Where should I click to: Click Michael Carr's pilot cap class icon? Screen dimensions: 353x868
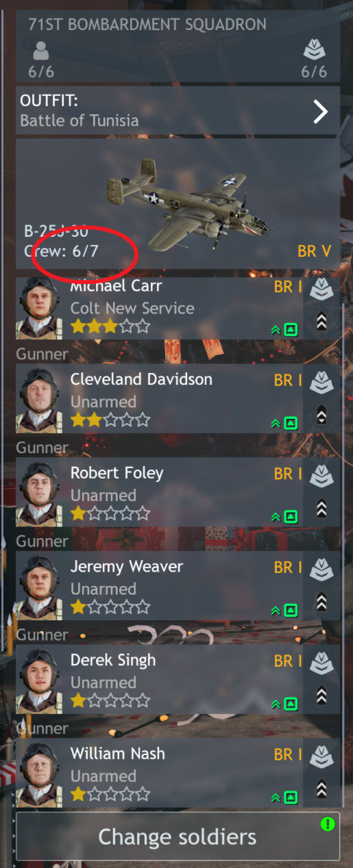pos(321,290)
